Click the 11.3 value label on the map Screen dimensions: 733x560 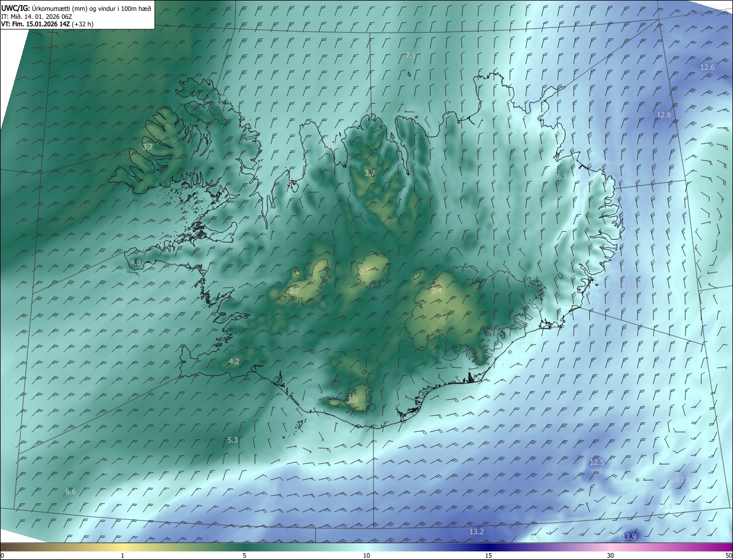point(629,286)
